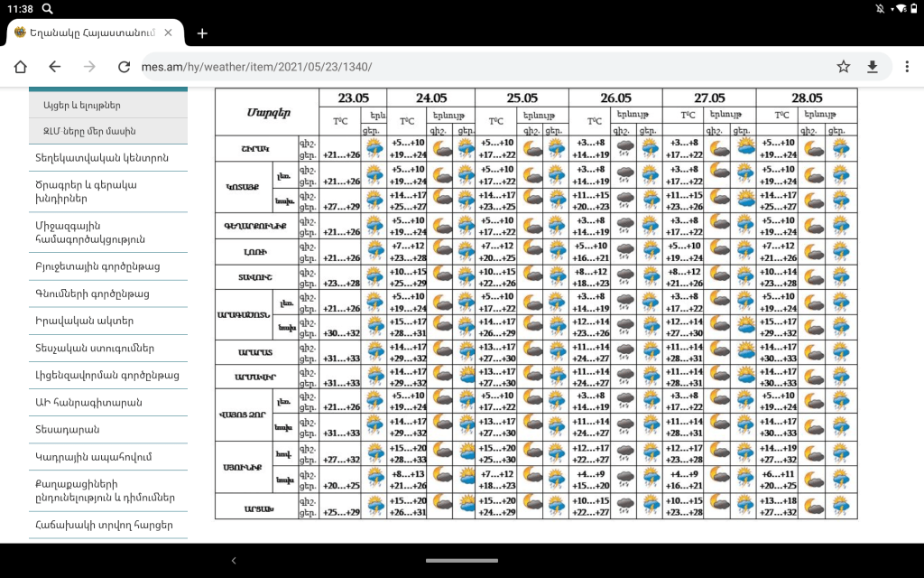Open a new tab with the plus icon
The height and width of the screenshot is (578, 924).
(202, 33)
